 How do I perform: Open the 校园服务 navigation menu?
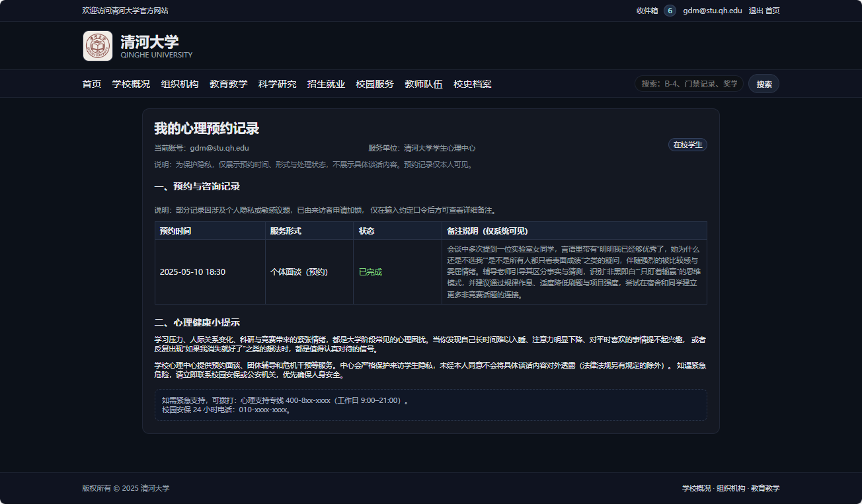[x=374, y=84]
